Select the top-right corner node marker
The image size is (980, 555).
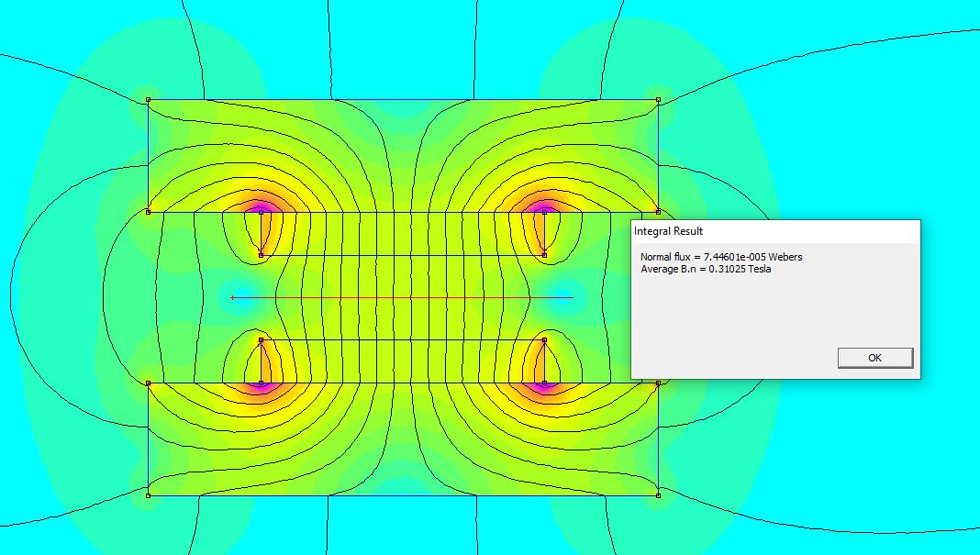[x=658, y=98]
